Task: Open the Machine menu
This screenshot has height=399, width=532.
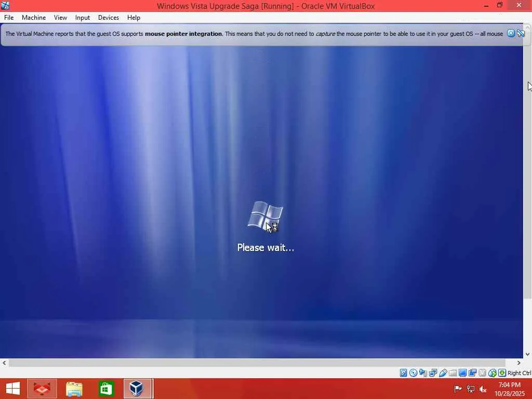Action: click(x=34, y=18)
